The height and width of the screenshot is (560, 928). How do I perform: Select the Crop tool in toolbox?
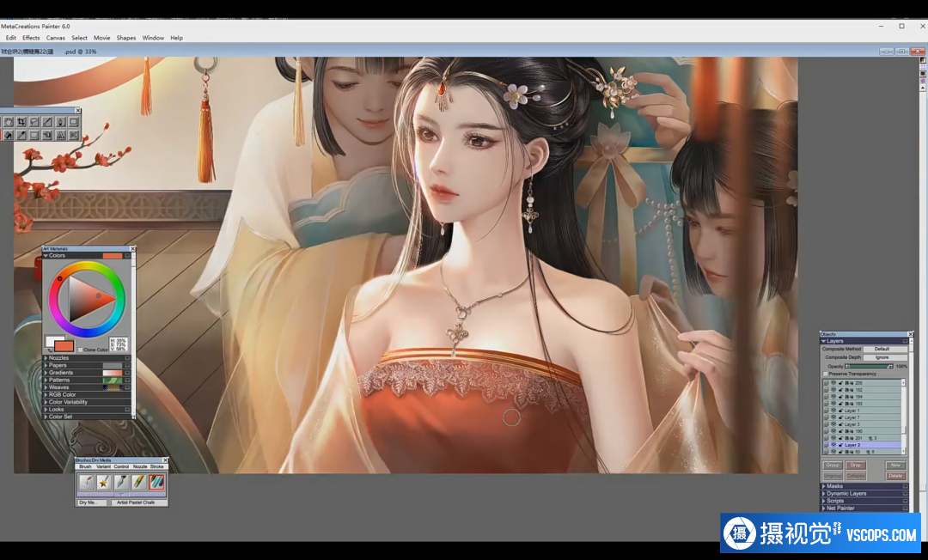[21, 123]
